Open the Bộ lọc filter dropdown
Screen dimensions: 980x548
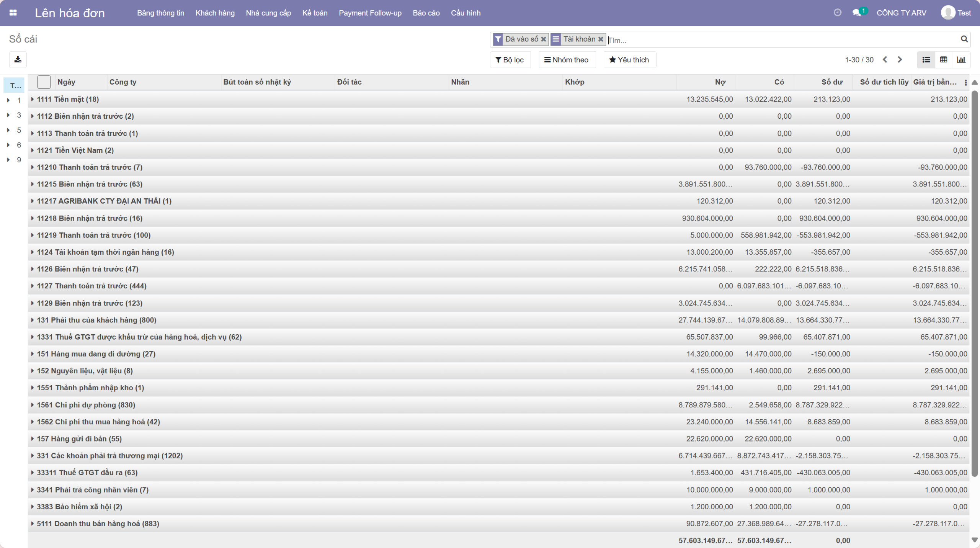point(510,60)
